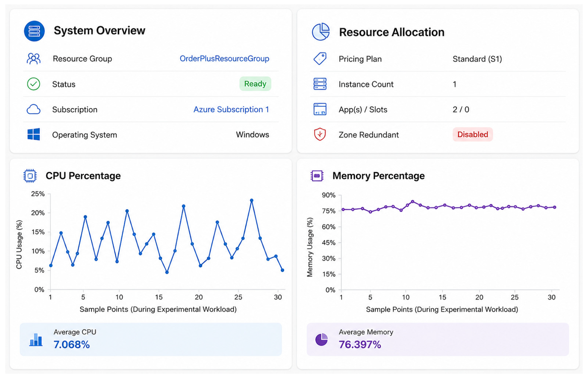The width and height of the screenshot is (588, 380).
Task: Click the Memory chip icon
Action: pyautogui.click(x=317, y=176)
